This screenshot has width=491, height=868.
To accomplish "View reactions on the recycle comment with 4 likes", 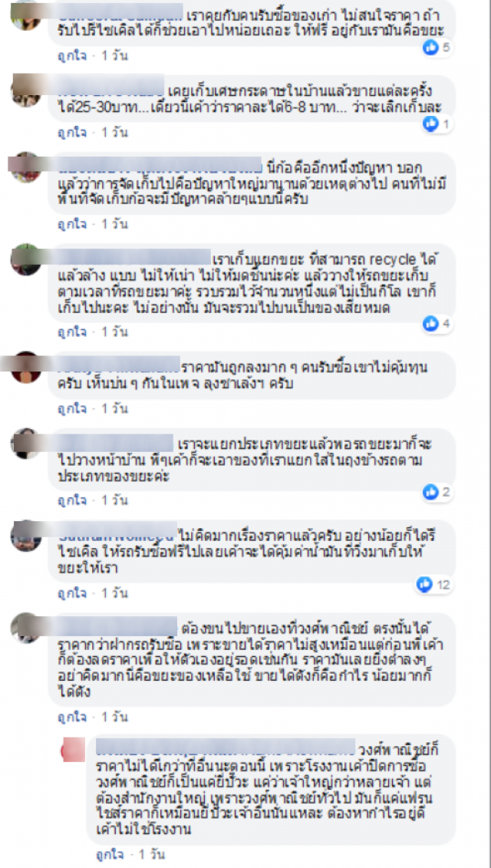I will click(x=430, y=325).
